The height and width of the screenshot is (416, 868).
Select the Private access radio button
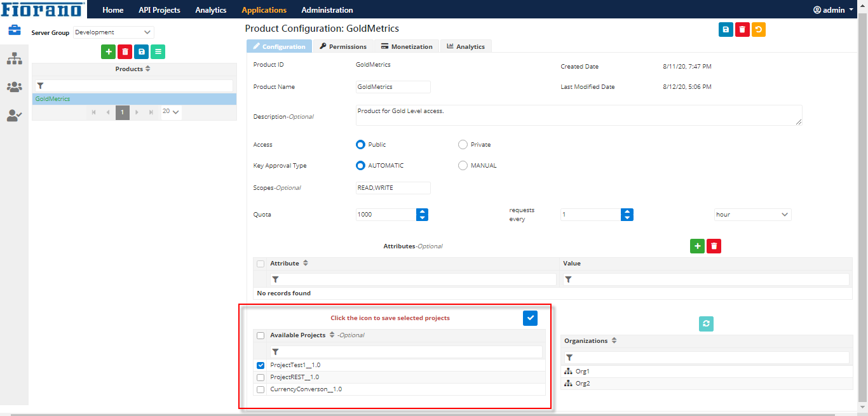click(x=463, y=144)
